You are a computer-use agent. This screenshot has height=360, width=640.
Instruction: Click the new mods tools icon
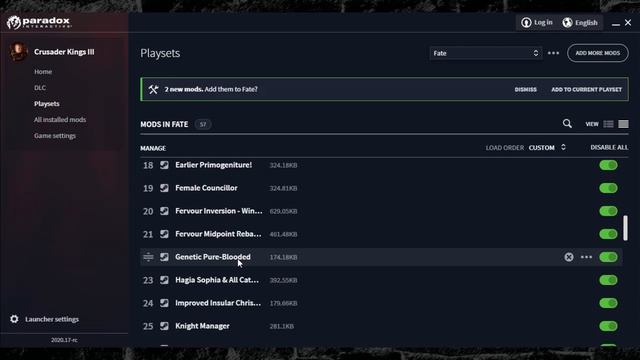pos(153,89)
